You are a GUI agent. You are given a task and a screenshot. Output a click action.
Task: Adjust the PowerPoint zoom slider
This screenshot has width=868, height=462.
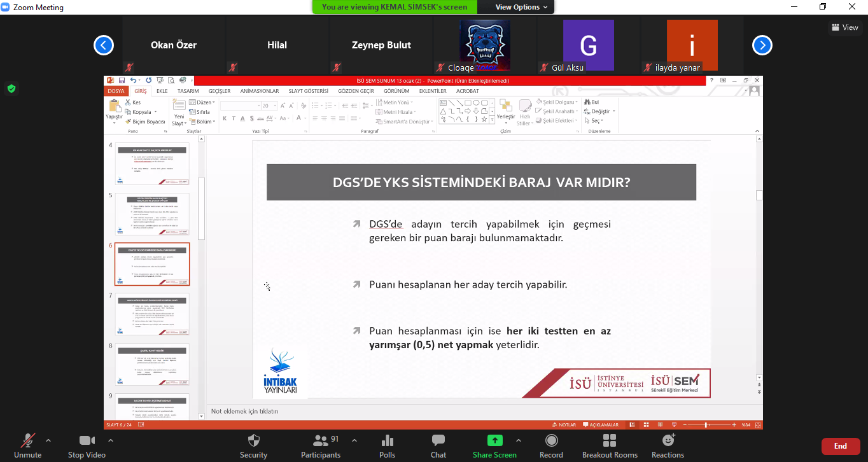pyautogui.click(x=706, y=424)
